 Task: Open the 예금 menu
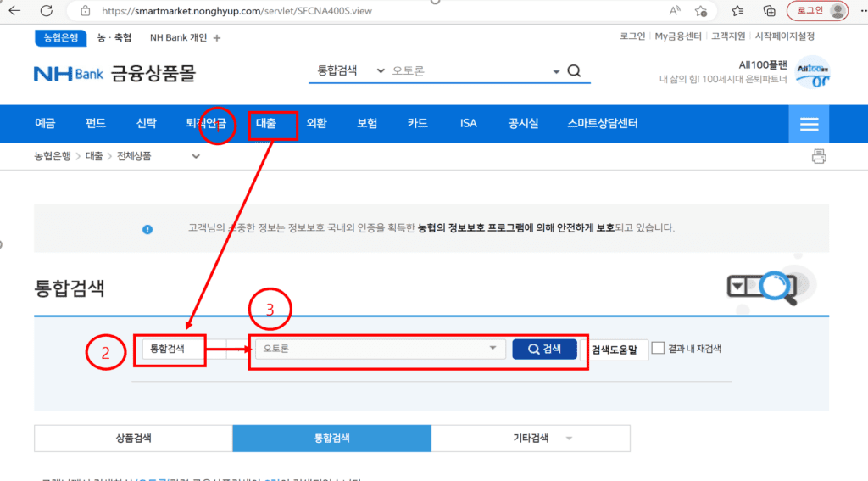pos(46,123)
